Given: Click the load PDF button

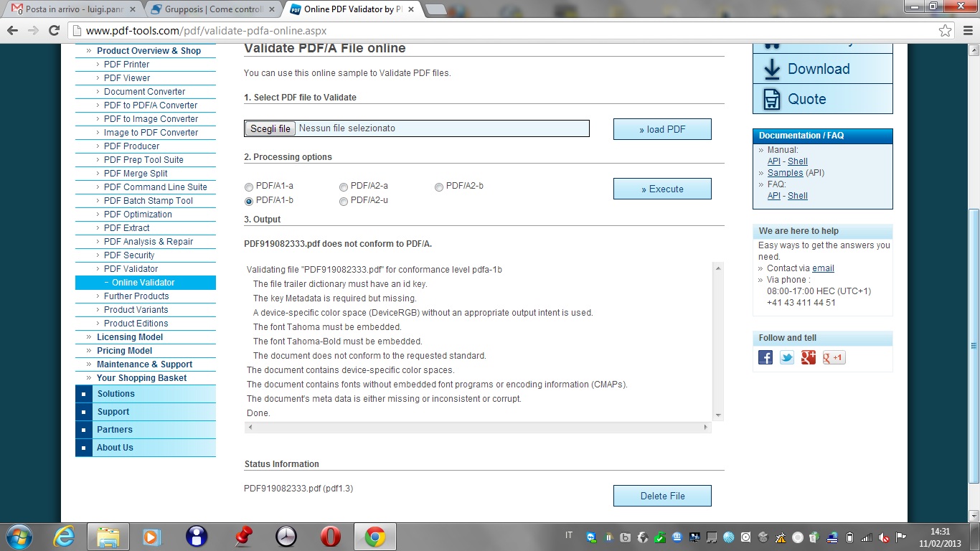Looking at the screenshot, I should pyautogui.click(x=662, y=129).
